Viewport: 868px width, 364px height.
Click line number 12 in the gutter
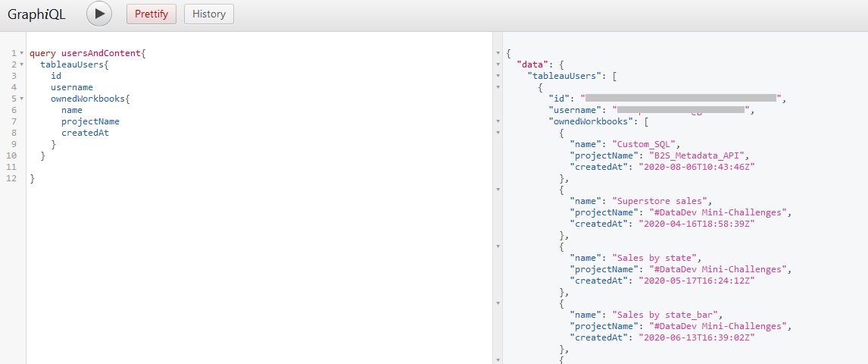pyautogui.click(x=11, y=178)
